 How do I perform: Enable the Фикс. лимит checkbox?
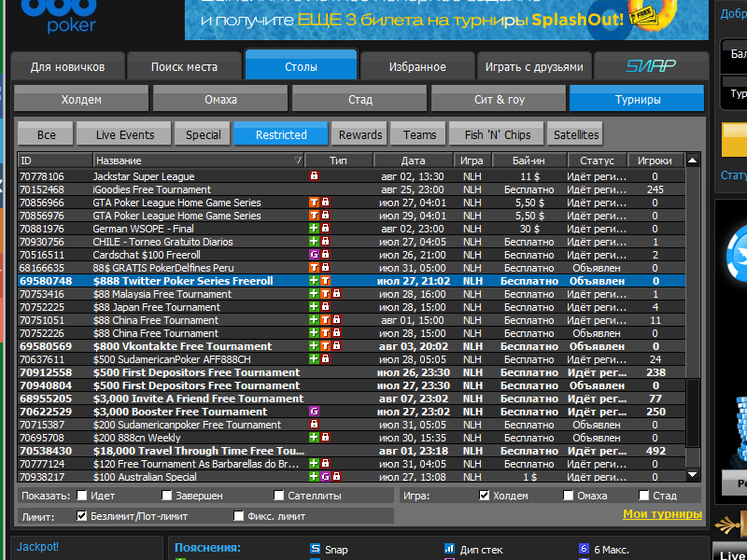(x=239, y=516)
